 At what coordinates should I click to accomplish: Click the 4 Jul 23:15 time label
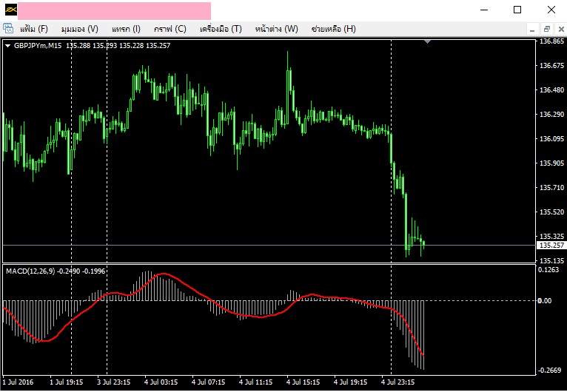(x=397, y=382)
